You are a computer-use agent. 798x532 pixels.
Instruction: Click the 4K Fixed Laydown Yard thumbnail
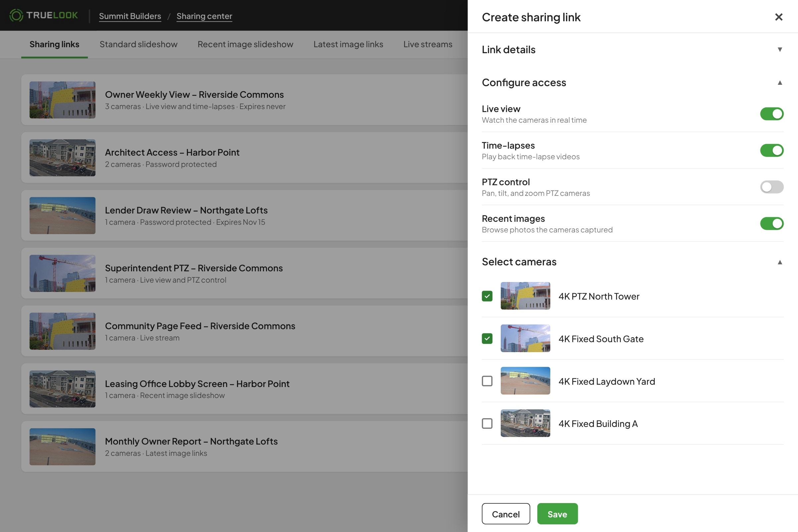[x=525, y=381]
